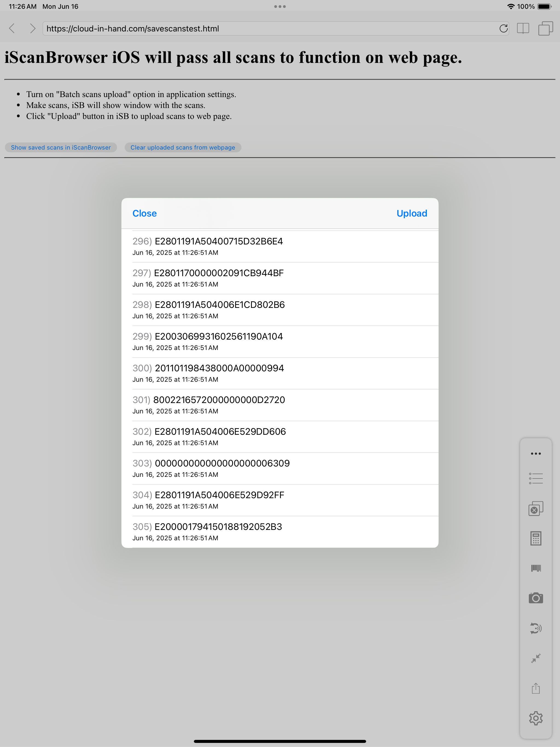
Task: Select scan 296 E2801191A50400715D32B6E4
Action: click(280, 247)
